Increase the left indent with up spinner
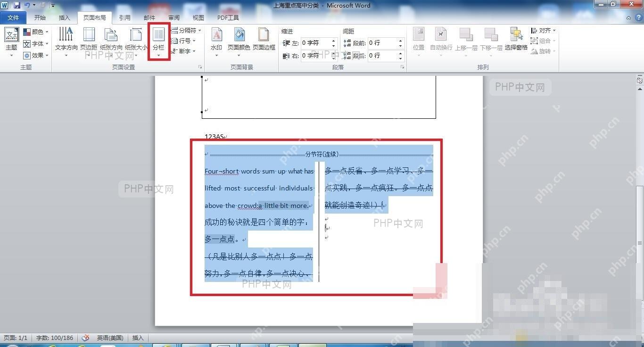 [334, 41]
